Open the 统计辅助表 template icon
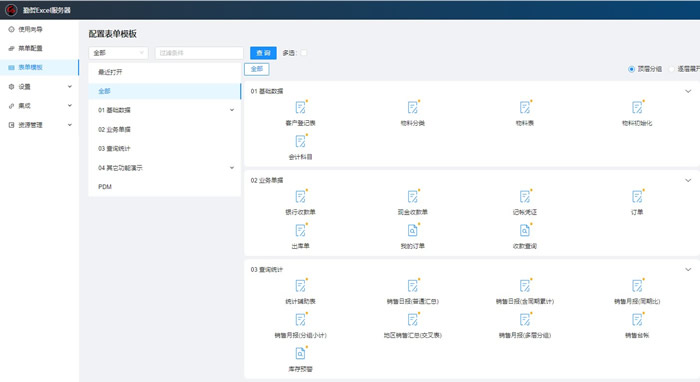 [300, 286]
